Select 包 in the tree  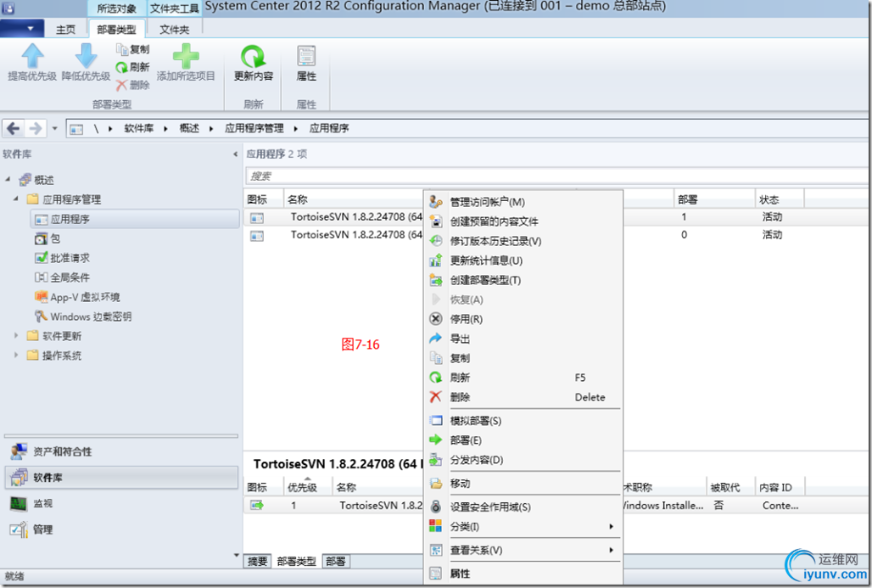coord(48,238)
